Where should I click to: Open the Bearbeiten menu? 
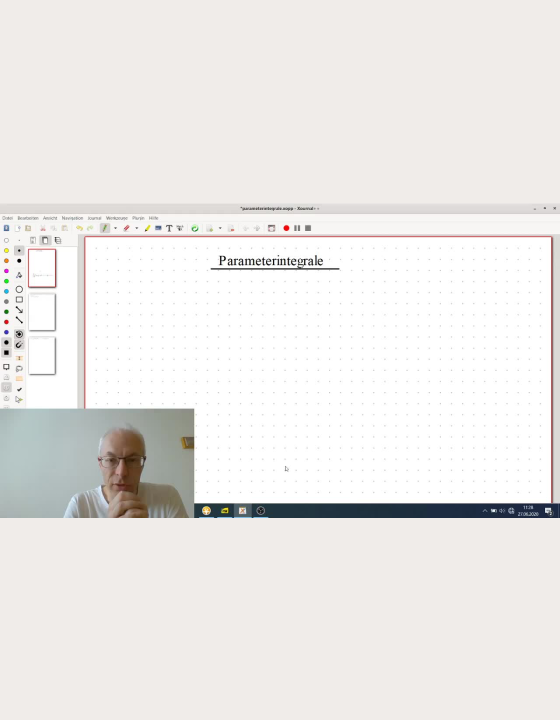[x=28, y=218]
